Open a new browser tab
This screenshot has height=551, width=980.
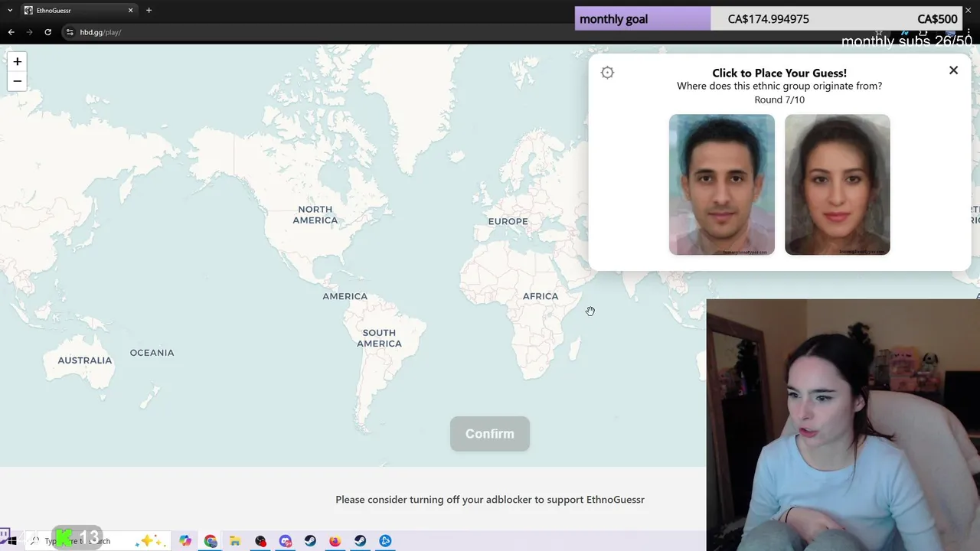click(x=149, y=11)
